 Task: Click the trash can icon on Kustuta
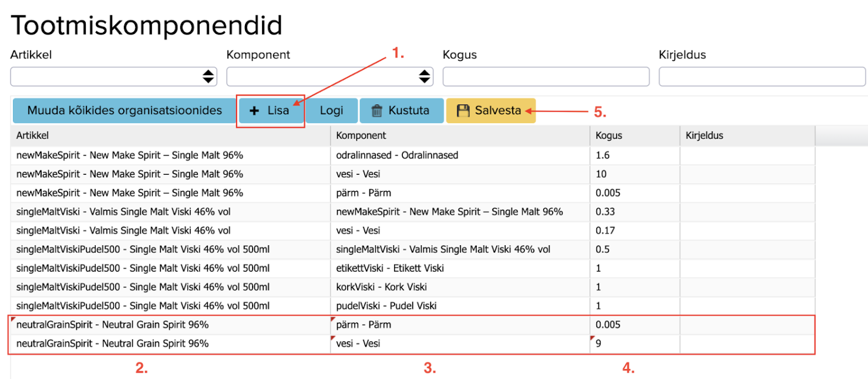[x=377, y=111]
